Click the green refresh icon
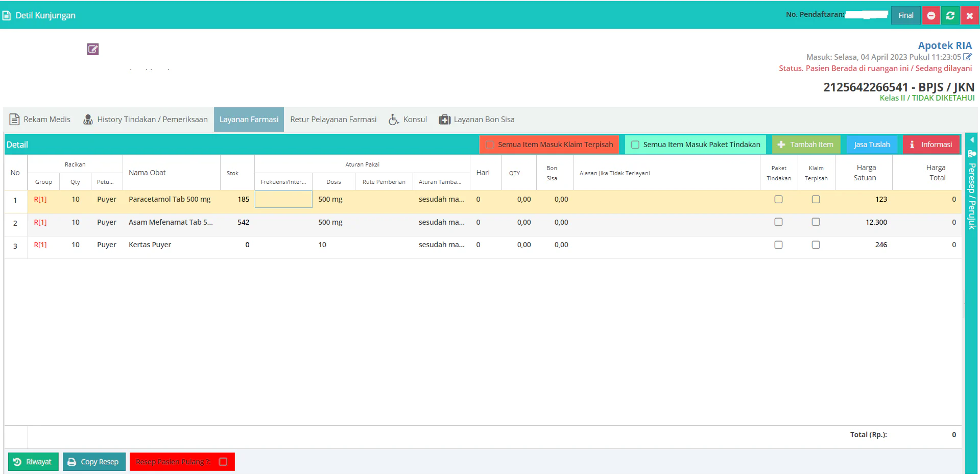Screen dimensions: 980x475 pyautogui.click(x=950, y=15)
